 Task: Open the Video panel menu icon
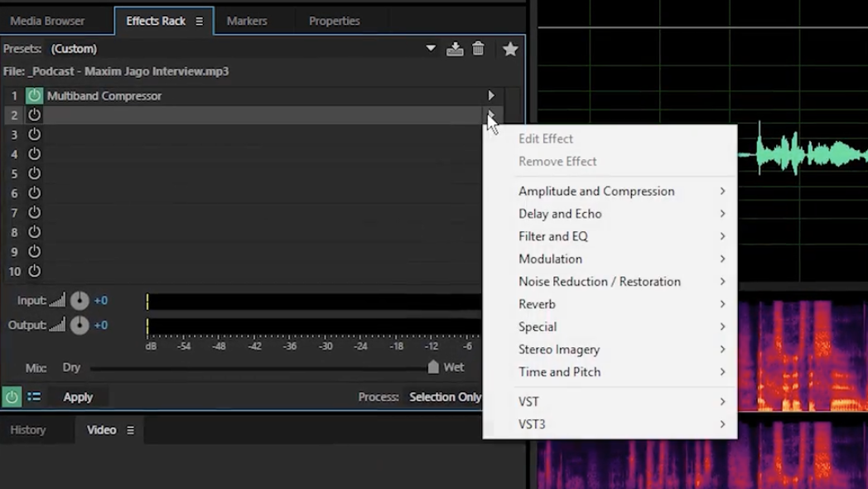coord(130,430)
